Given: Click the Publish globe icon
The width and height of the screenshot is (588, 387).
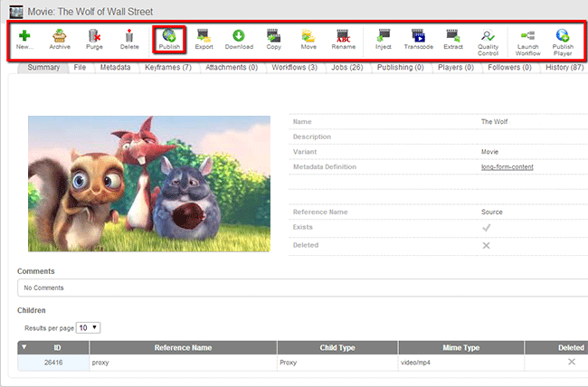Looking at the screenshot, I should pos(169,37).
